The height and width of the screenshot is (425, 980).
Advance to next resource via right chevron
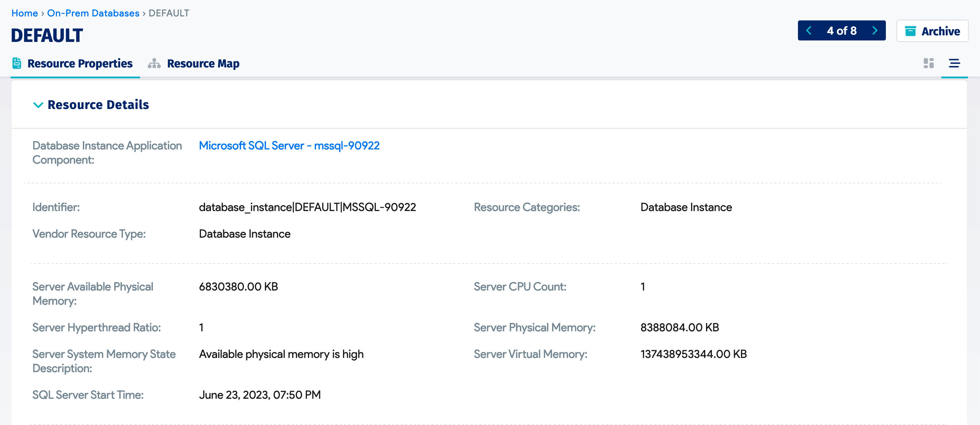[x=875, y=30]
